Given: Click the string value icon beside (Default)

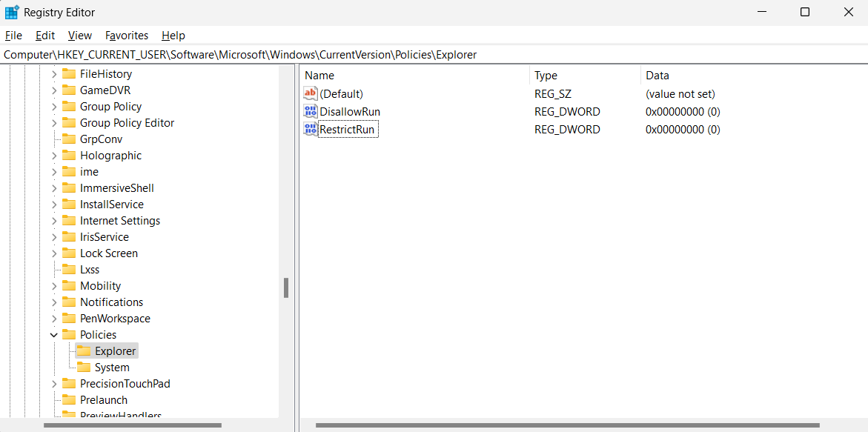Looking at the screenshot, I should (310, 93).
